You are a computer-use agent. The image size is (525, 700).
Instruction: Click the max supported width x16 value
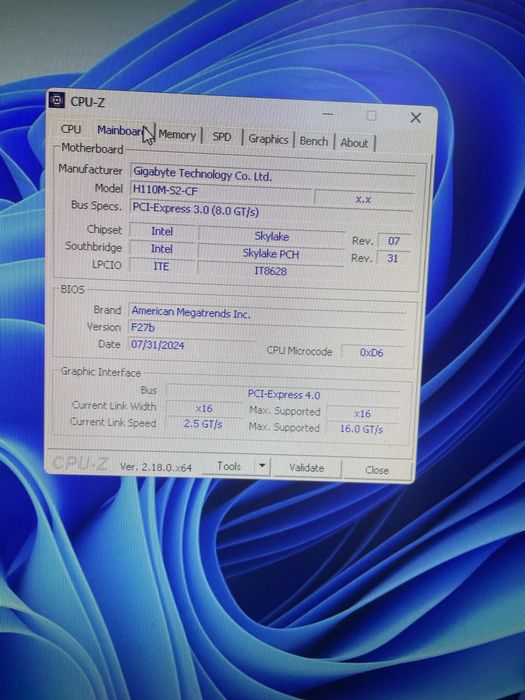point(362,414)
